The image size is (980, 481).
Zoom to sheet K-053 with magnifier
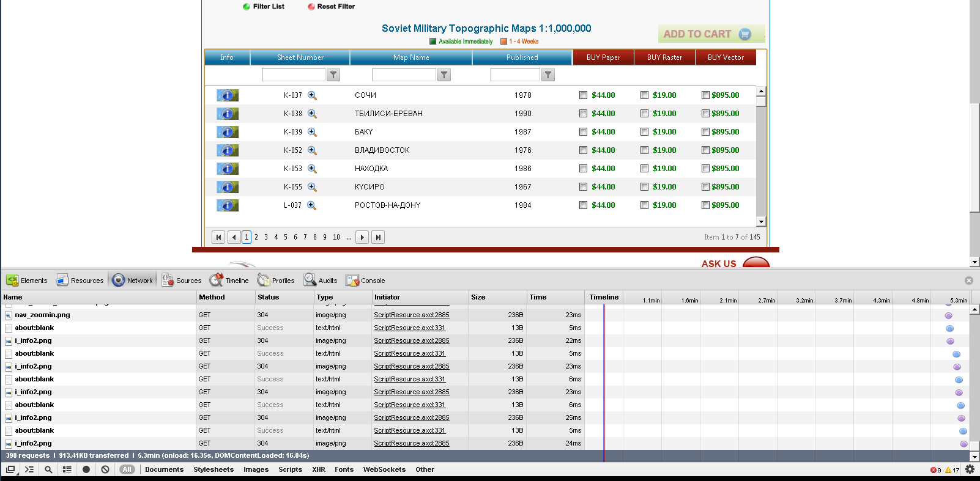[x=312, y=169]
